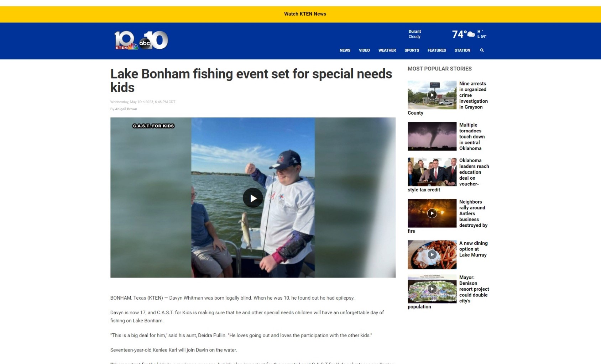The height and width of the screenshot is (364, 601).
Task: Open the WEATHER menu
Action: pos(387,50)
